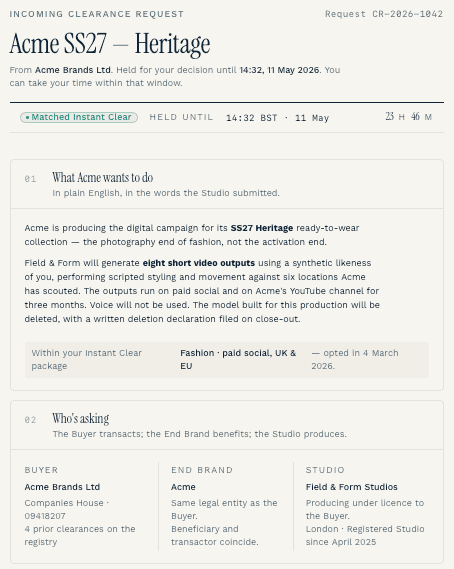Click the section number 01 marker

(x=30, y=179)
